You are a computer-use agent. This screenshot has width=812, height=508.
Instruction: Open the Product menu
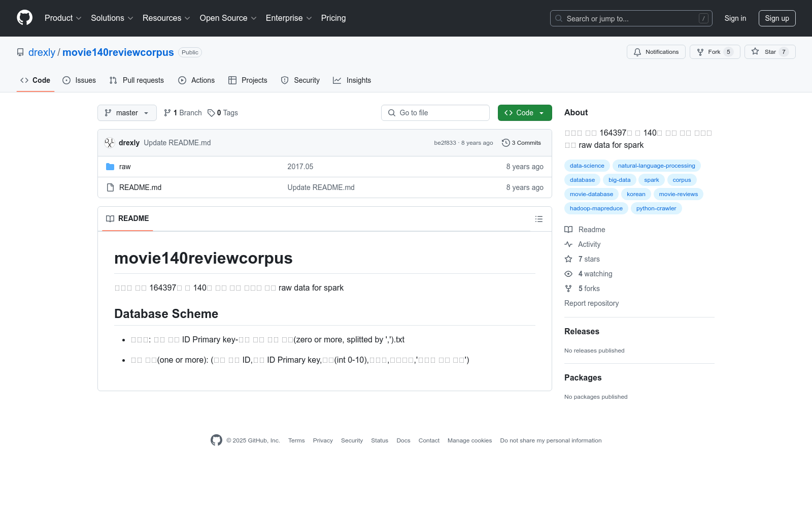(x=63, y=18)
